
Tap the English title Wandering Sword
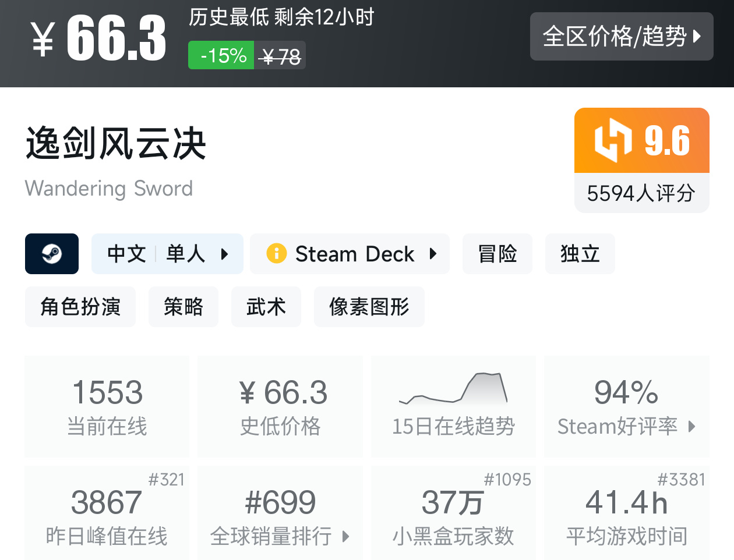tap(109, 189)
